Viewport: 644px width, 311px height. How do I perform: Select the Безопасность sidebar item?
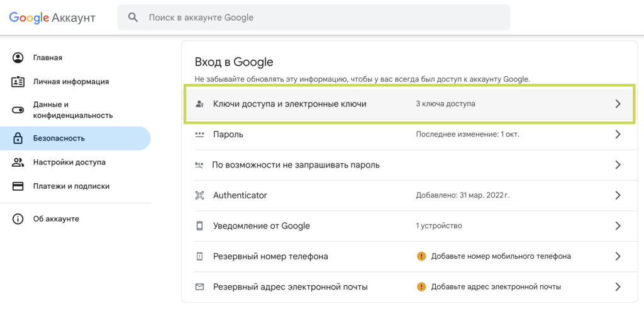(x=75, y=139)
